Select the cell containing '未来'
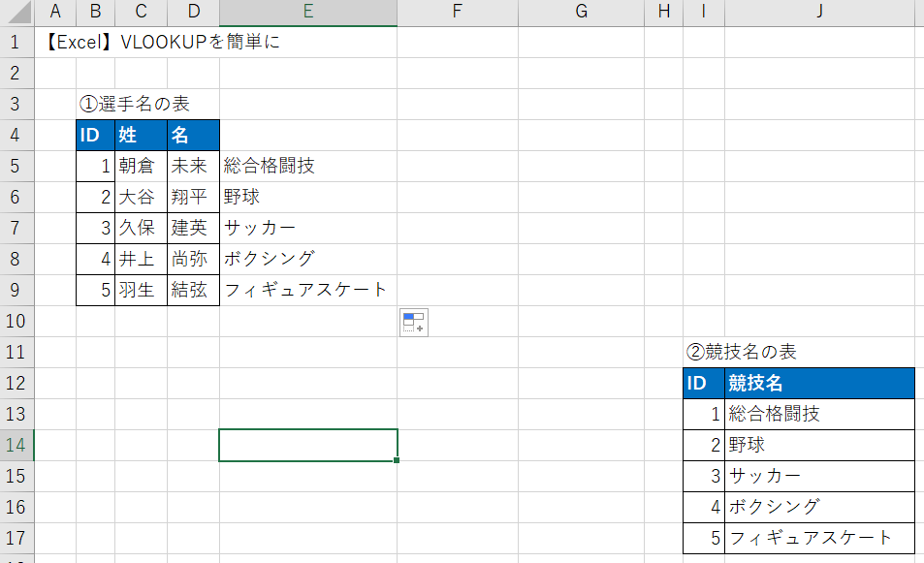Screen dimensions: 924x563 pos(193,166)
